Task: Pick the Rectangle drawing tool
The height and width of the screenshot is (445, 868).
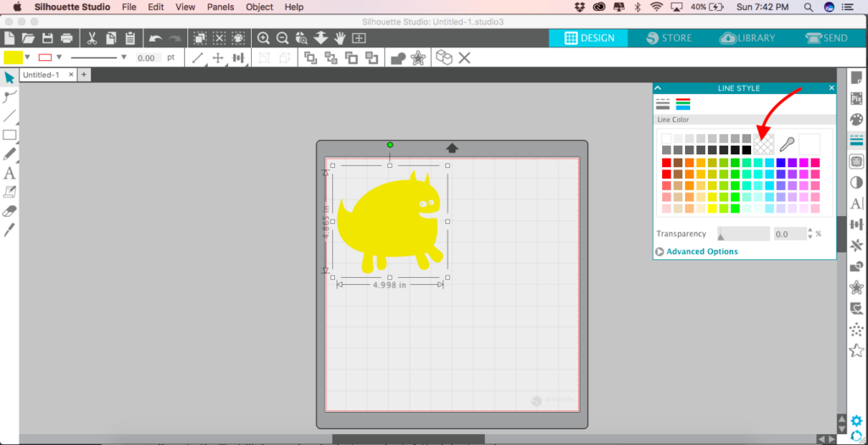Action: click(x=9, y=135)
